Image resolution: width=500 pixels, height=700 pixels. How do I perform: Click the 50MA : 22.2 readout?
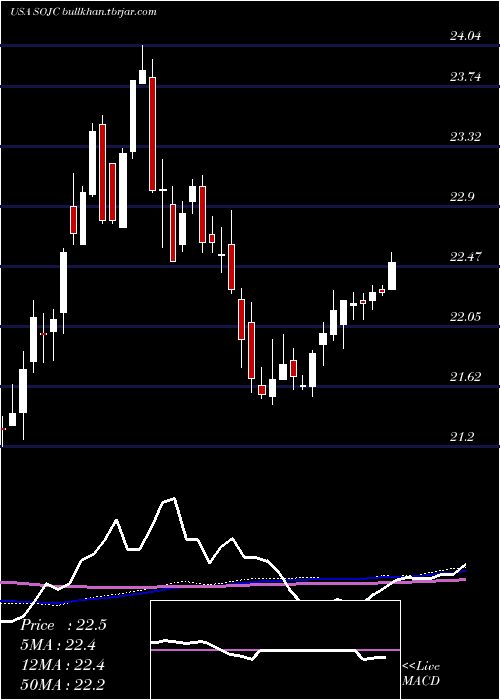coord(63,685)
